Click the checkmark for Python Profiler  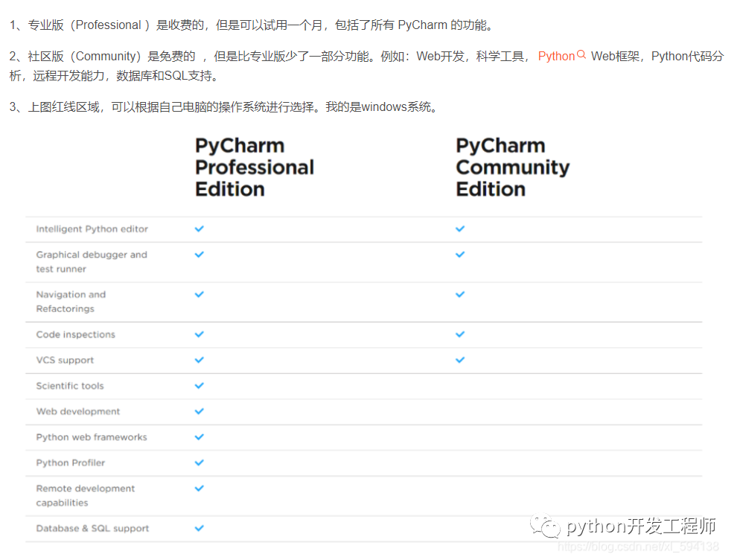pyautogui.click(x=200, y=462)
